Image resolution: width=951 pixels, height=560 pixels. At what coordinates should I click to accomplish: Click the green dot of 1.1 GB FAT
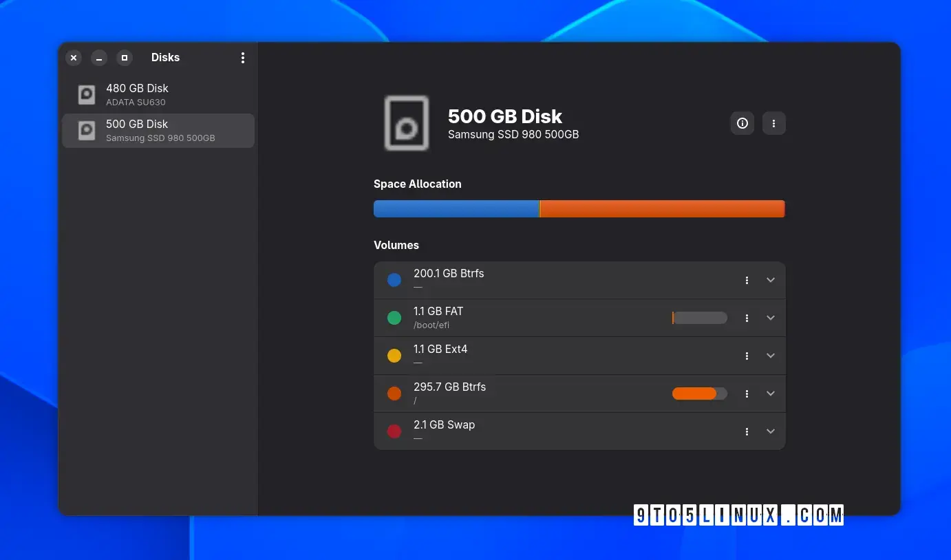394,318
